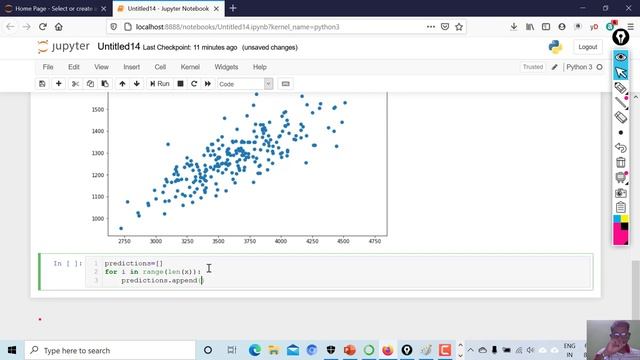
Task: Click the Python 3 kernel status circle
Action: [x=599, y=67]
